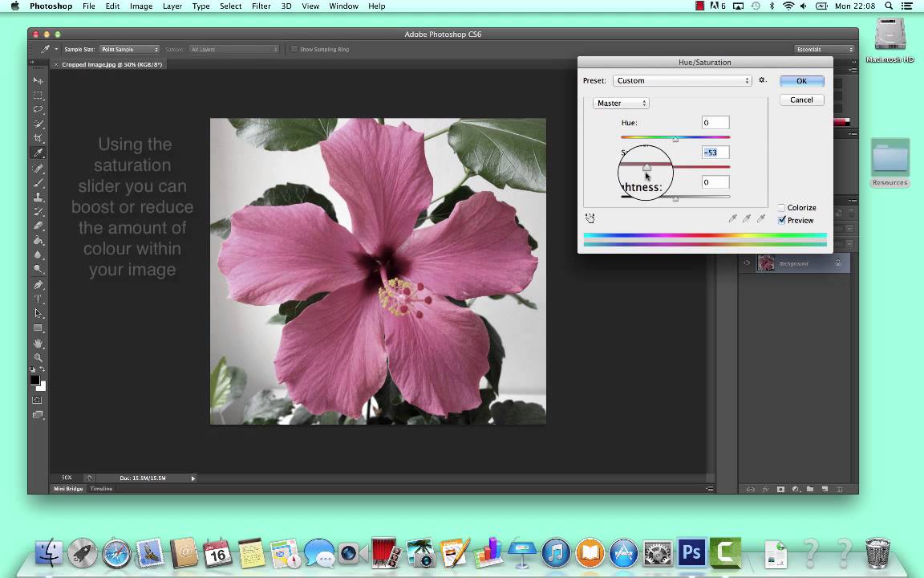Open the Layer menu
924x578 pixels.
172,6
